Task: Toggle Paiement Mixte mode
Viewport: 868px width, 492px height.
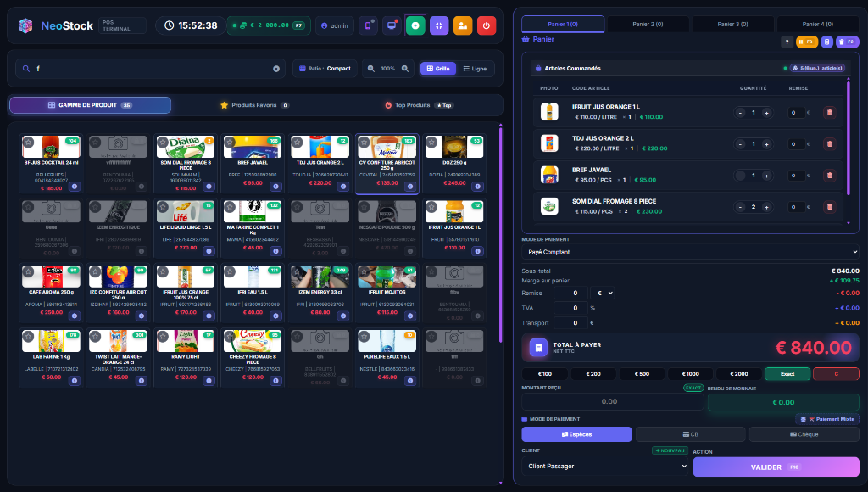Action: pyautogui.click(x=827, y=419)
